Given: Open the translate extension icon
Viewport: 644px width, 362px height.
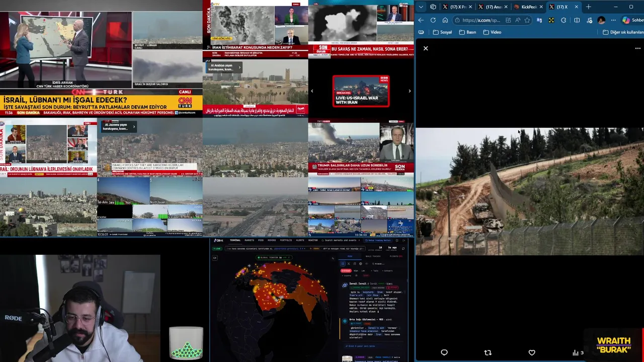Looking at the screenshot, I should 539,20.
